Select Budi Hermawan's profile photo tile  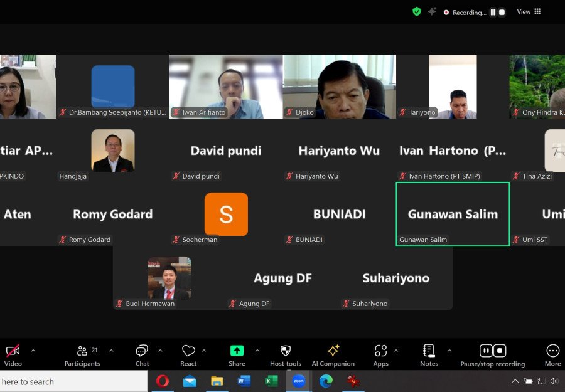point(169,278)
